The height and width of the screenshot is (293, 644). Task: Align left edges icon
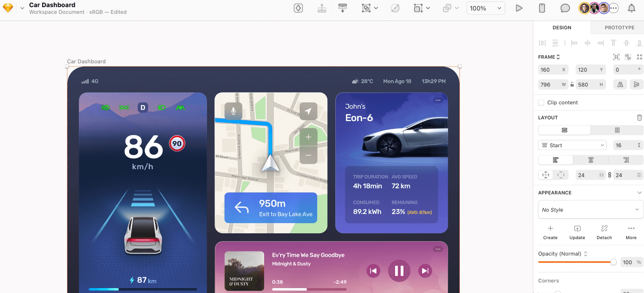[575, 43]
